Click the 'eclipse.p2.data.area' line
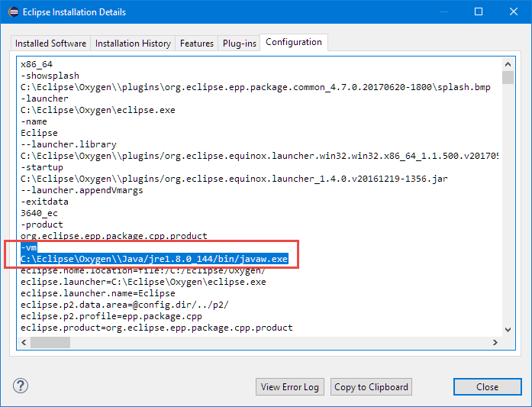Viewport: 532px width, 407px height. click(x=124, y=305)
